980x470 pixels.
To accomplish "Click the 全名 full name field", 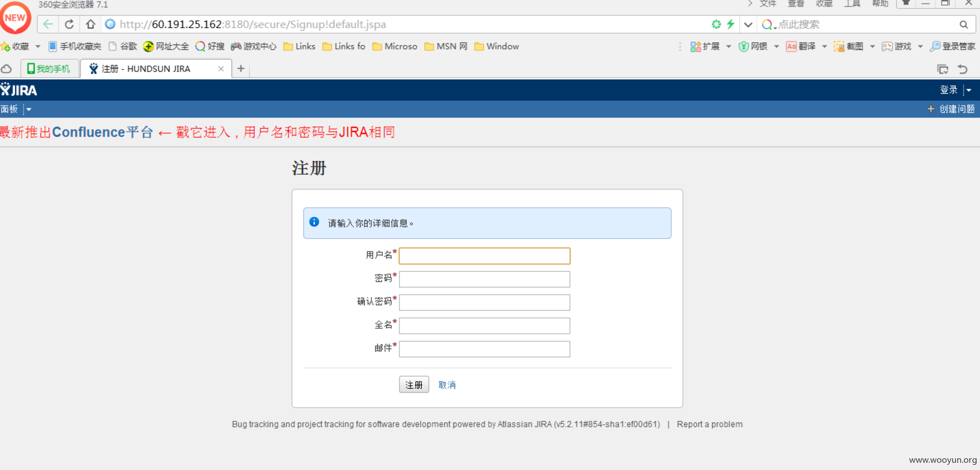I will tap(484, 326).
